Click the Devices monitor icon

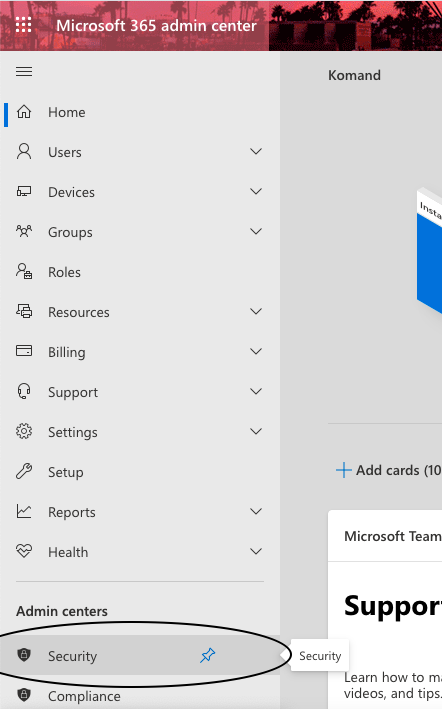click(x=24, y=192)
